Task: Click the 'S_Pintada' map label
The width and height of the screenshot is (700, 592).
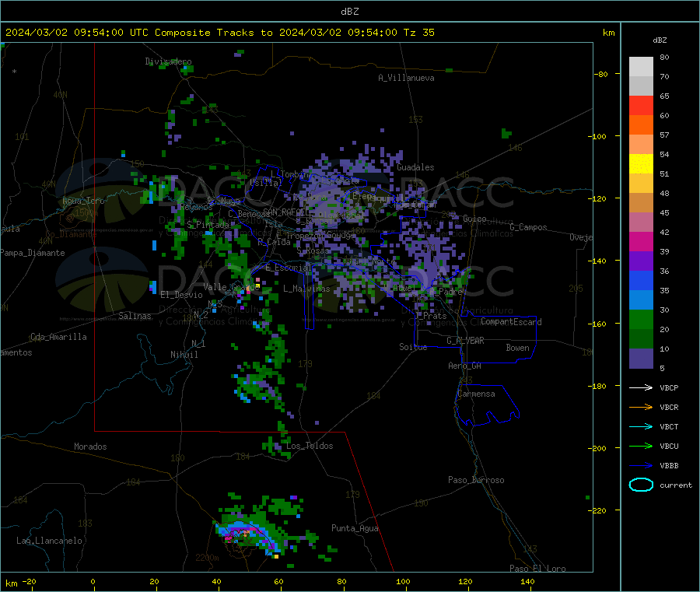Action: (x=208, y=225)
